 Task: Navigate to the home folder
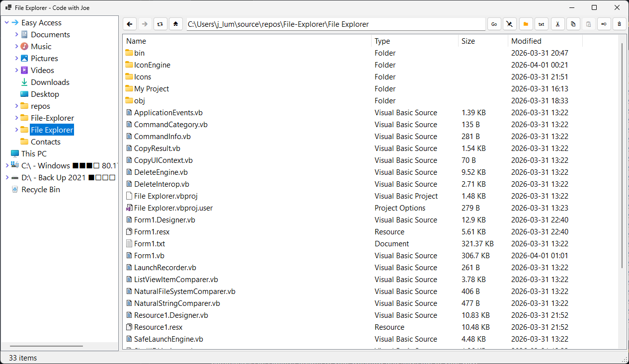(x=176, y=23)
